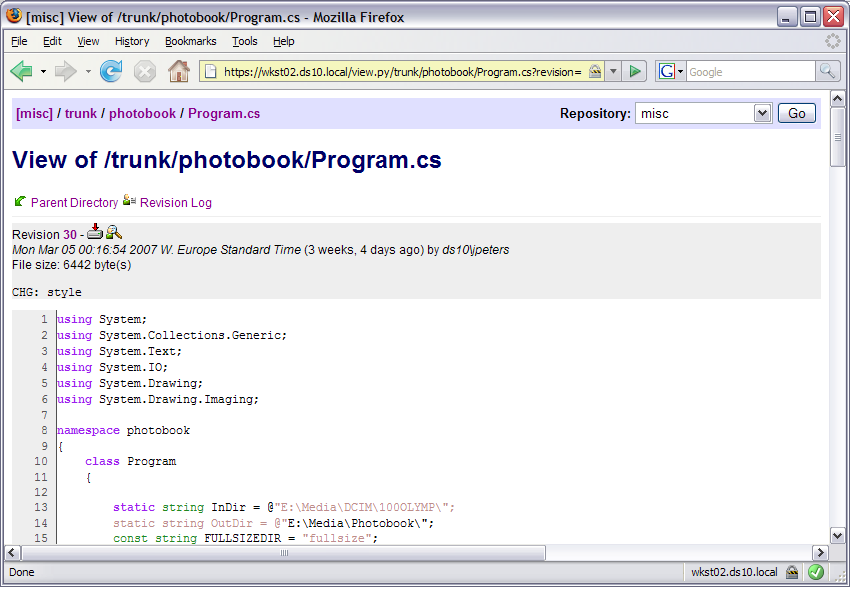Open the misc Repository dropdown
The height and width of the screenshot is (600, 850).
pyautogui.click(x=704, y=113)
